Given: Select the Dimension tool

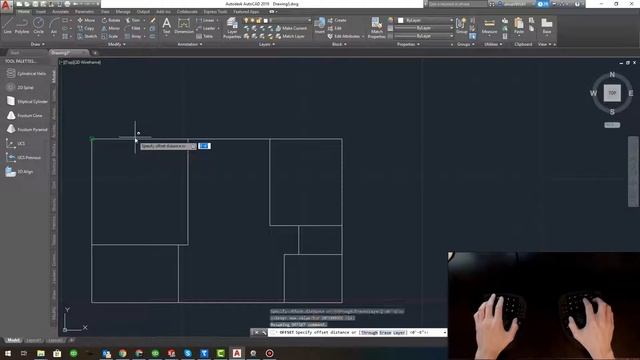Looking at the screenshot, I should 184,25.
